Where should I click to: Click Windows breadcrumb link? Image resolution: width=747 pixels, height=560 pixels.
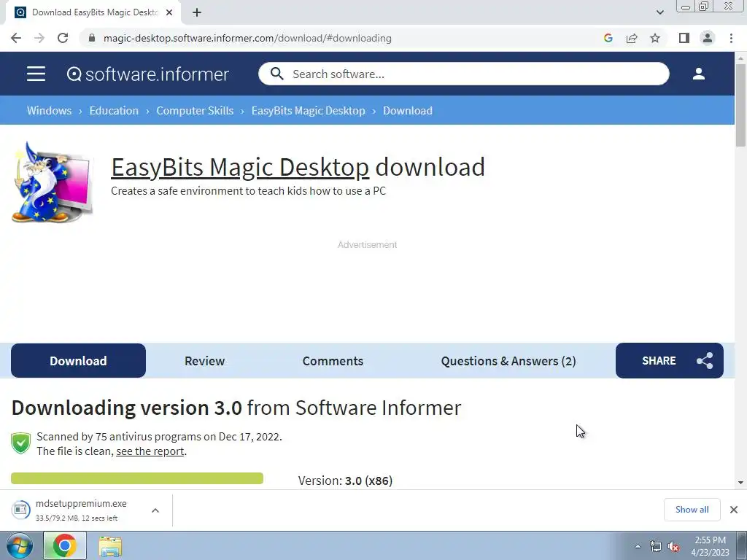pos(49,111)
